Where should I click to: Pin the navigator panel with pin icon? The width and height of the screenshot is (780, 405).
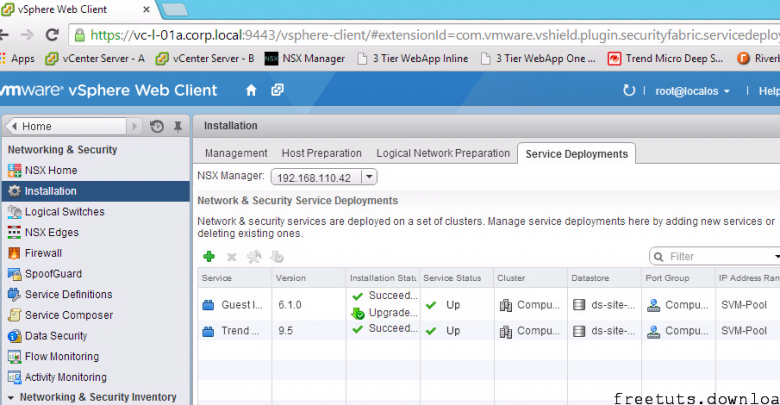coord(178,126)
